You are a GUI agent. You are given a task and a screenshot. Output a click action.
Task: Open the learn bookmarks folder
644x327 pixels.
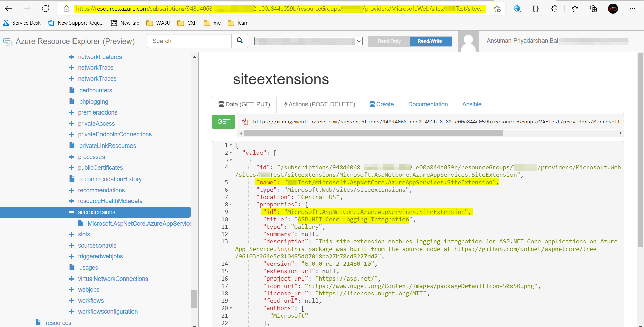point(238,23)
